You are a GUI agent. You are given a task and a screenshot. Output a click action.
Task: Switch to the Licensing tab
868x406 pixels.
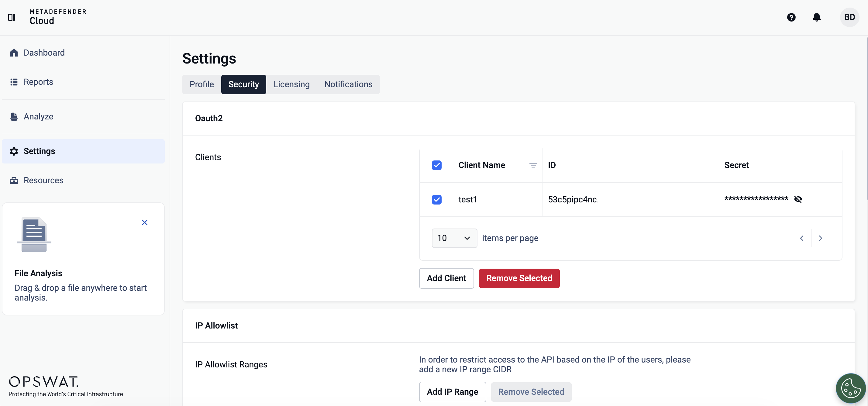pos(291,84)
